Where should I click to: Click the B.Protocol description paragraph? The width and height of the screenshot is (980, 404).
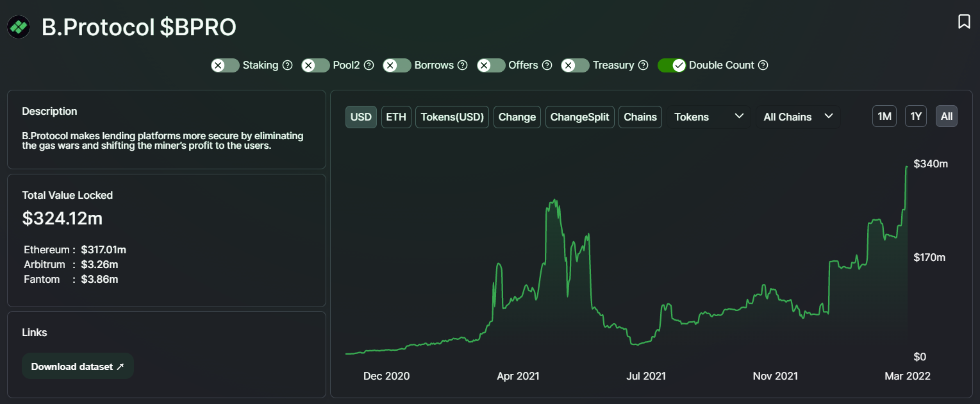(163, 140)
